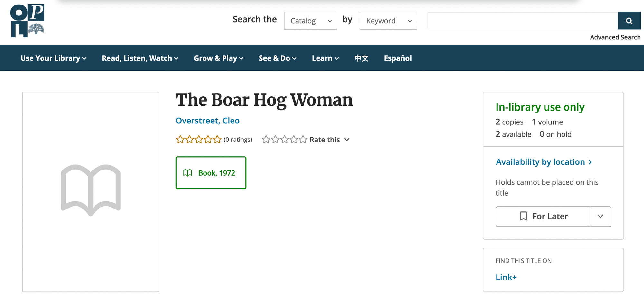Click the magnifying glass search button
644x302 pixels.
[x=629, y=21]
